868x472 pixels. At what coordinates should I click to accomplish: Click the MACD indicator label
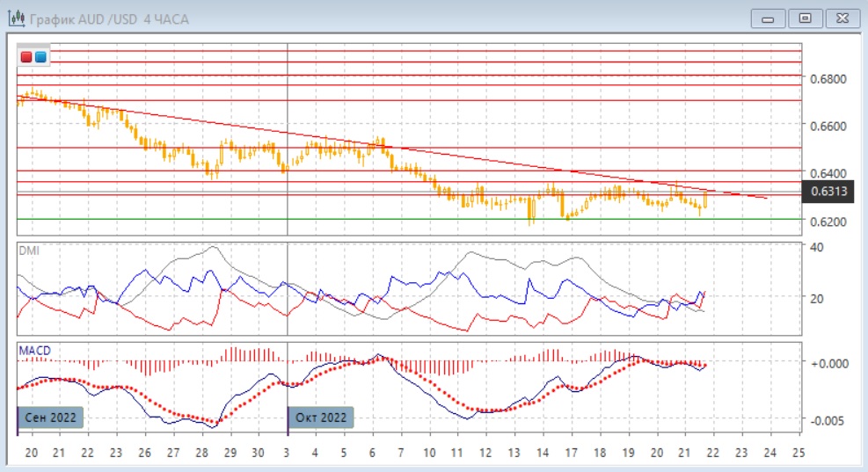(35, 351)
